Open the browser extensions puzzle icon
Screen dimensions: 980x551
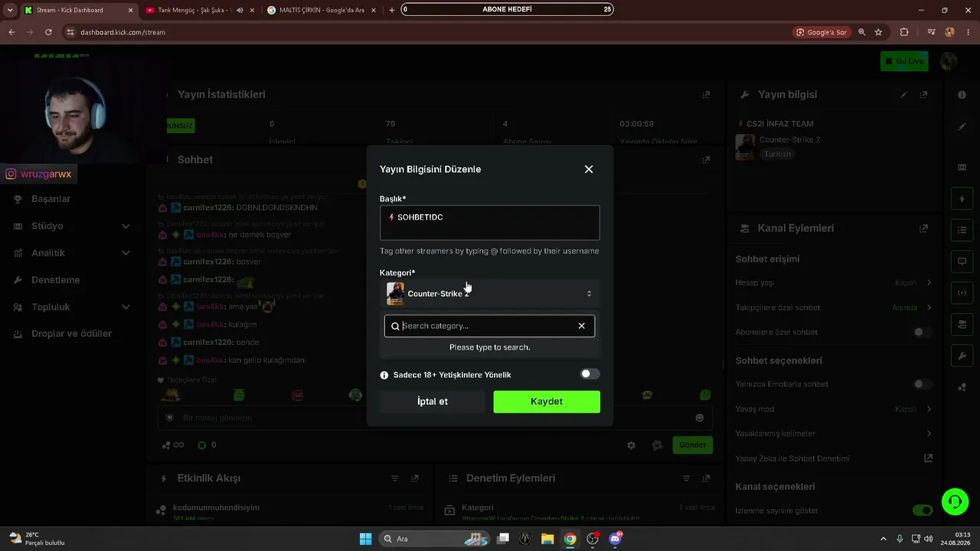(904, 32)
